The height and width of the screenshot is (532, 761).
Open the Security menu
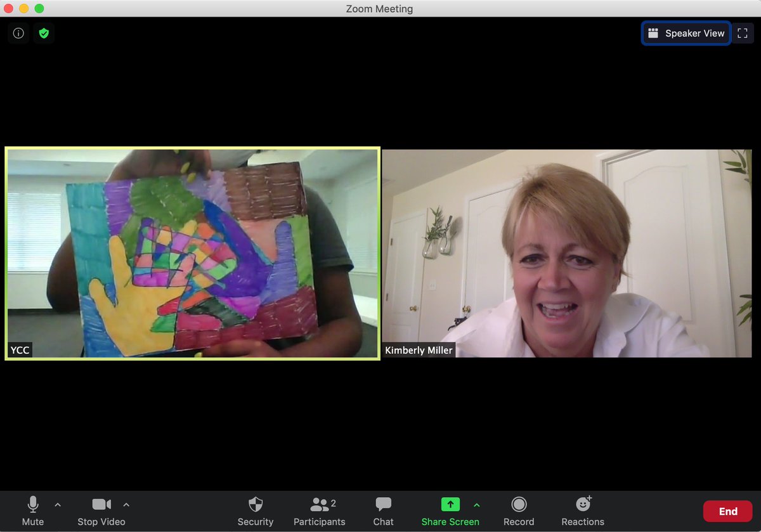pos(256,511)
